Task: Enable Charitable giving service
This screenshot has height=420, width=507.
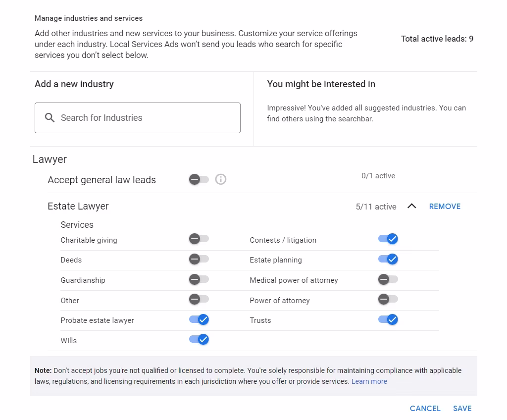Action: (x=199, y=239)
